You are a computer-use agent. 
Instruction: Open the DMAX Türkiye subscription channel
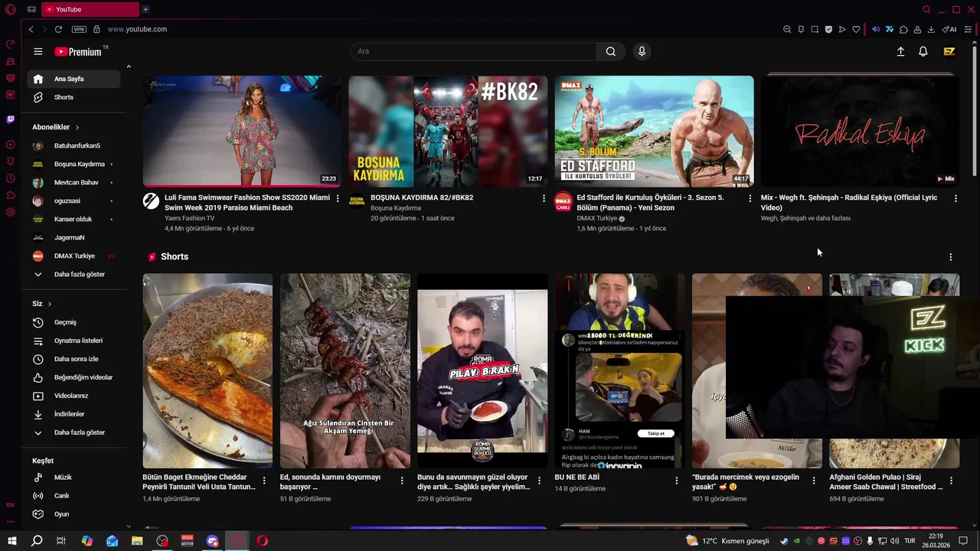pos(74,256)
